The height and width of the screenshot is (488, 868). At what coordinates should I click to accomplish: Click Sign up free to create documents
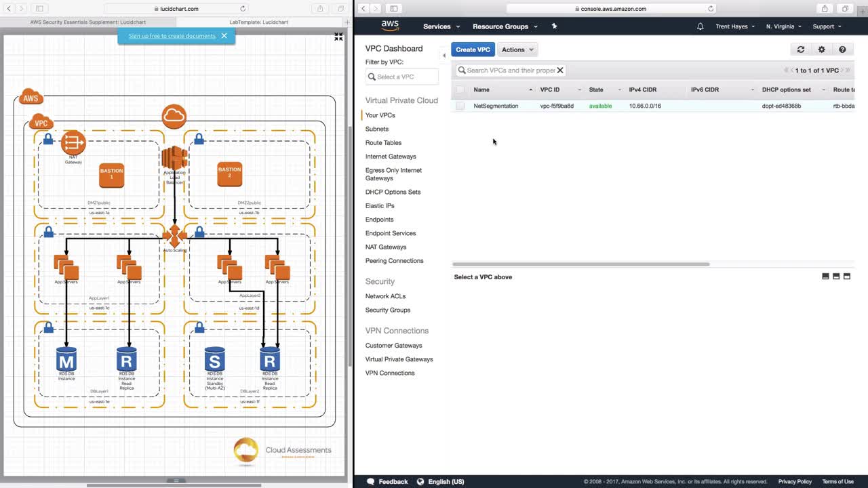tap(172, 36)
